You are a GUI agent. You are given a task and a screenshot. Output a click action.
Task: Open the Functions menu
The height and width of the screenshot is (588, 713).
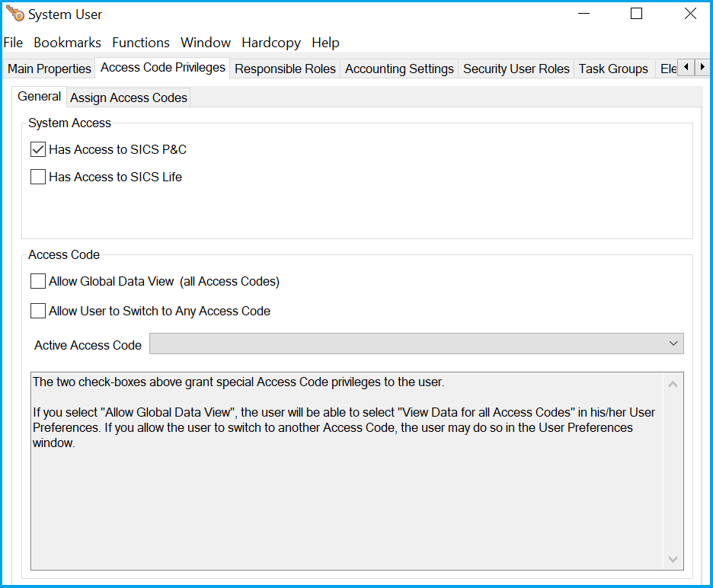coord(141,43)
